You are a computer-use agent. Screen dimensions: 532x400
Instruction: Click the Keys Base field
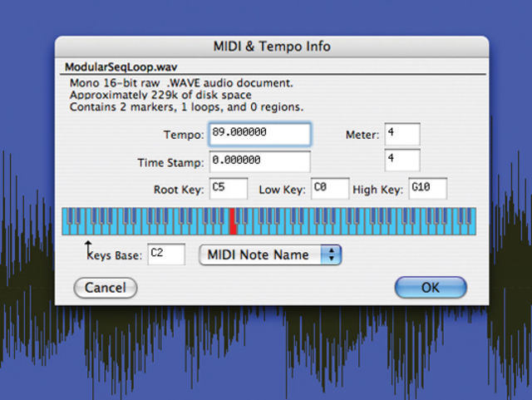coord(166,254)
